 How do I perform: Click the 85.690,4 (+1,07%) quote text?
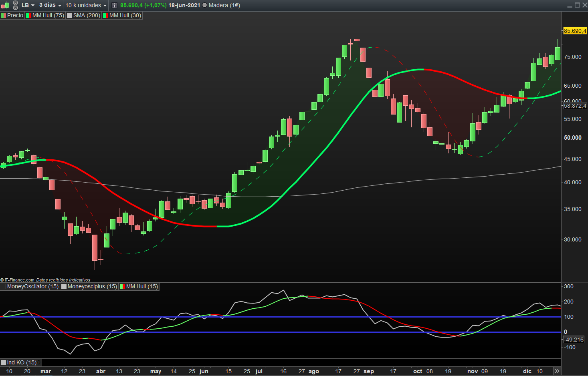click(143, 5)
